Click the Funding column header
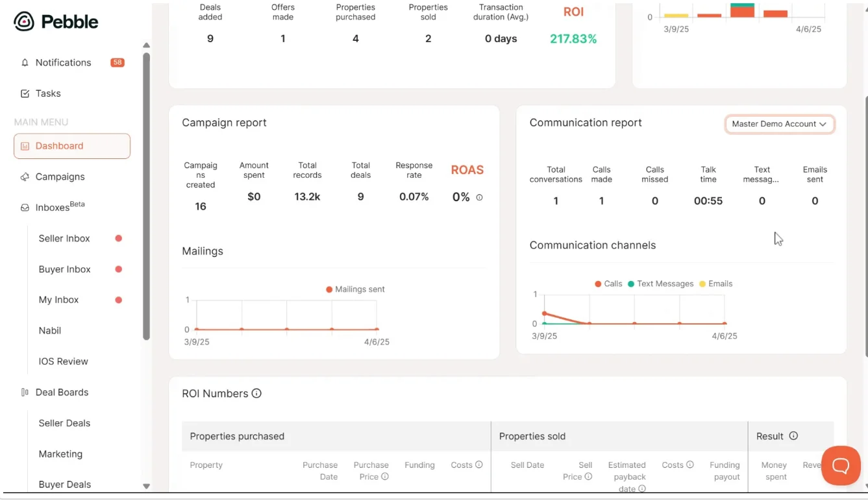868x501 pixels. coord(419,465)
